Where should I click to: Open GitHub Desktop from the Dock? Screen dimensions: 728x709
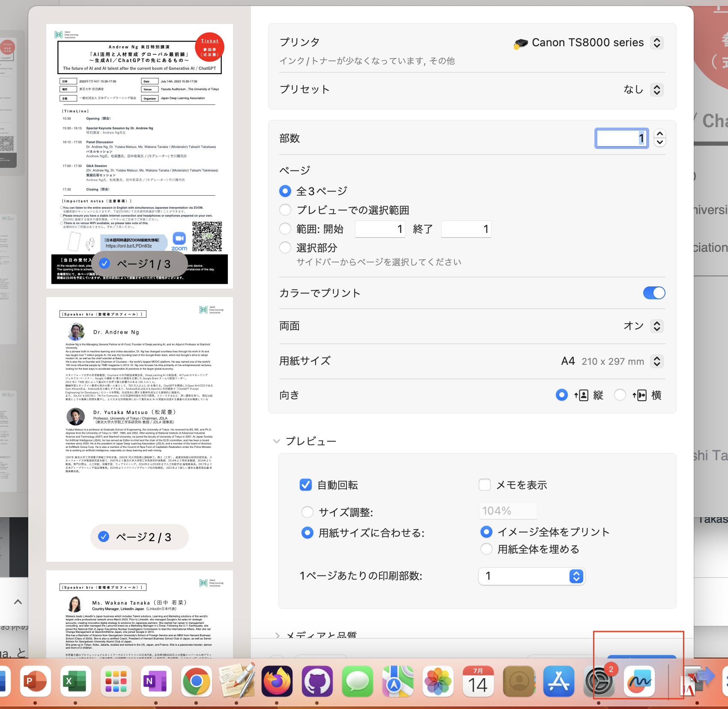317,681
